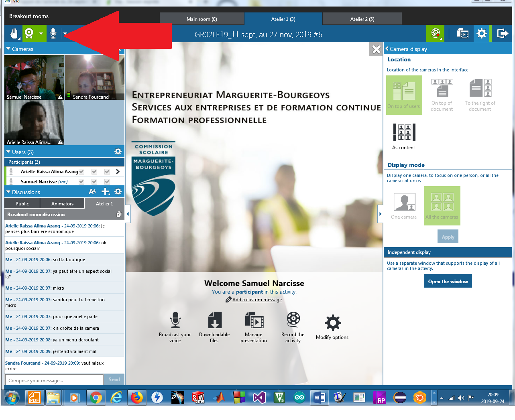Viewport: 515px width, 420px height.
Task: Click microphone icon beside Arielle Raissa
Action: tap(11, 172)
